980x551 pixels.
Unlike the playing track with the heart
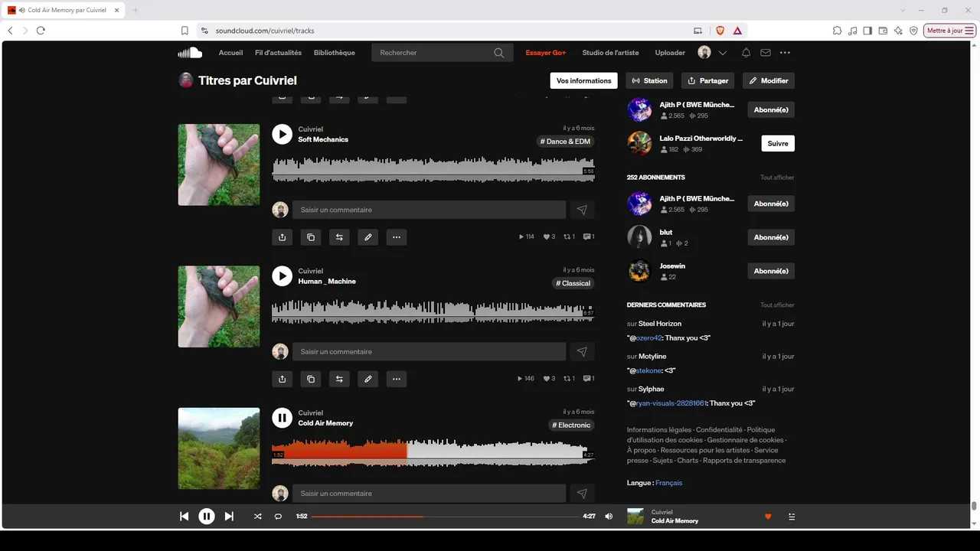tap(768, 517)
